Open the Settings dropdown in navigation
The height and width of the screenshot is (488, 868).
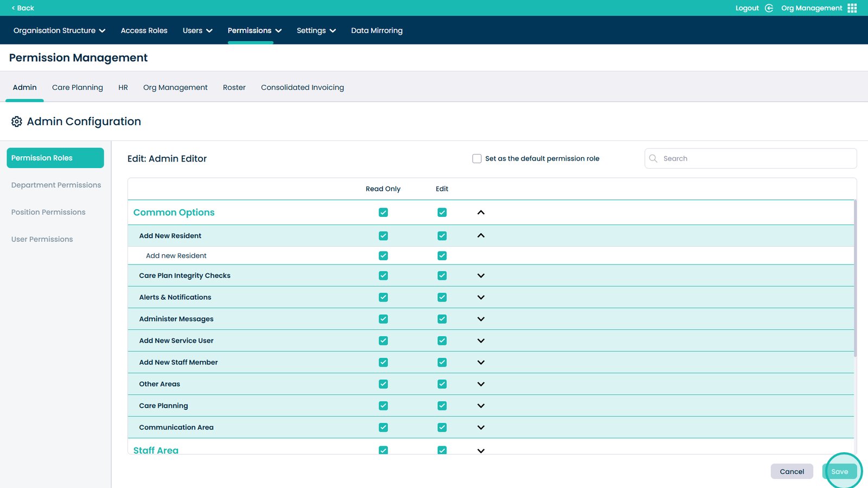coord(316,30)
